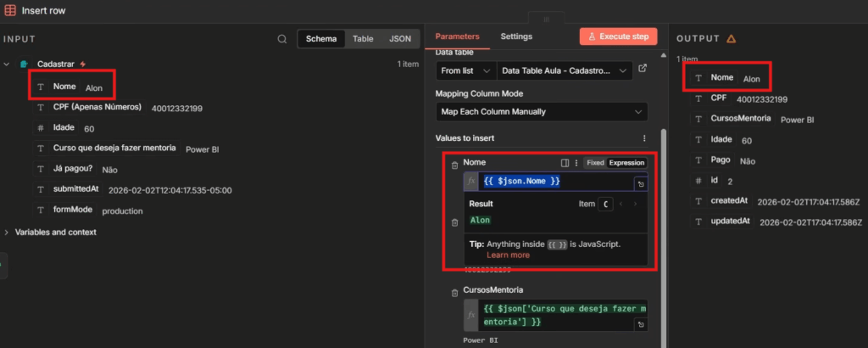Open Mapping Column Mode dropdown
868x348 pixels.
point(542,112)
